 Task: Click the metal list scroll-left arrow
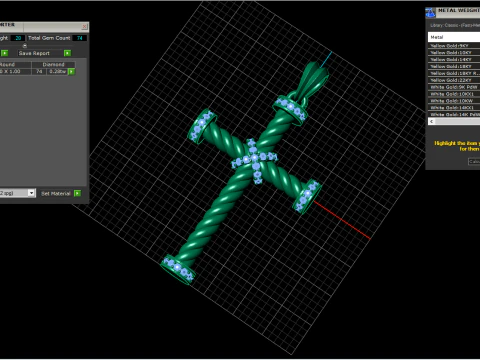pyautogui.click(x=432, y=121)
